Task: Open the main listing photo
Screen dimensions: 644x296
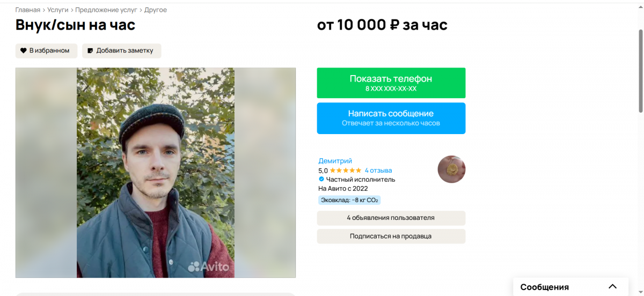Action: tap(156, 173)
